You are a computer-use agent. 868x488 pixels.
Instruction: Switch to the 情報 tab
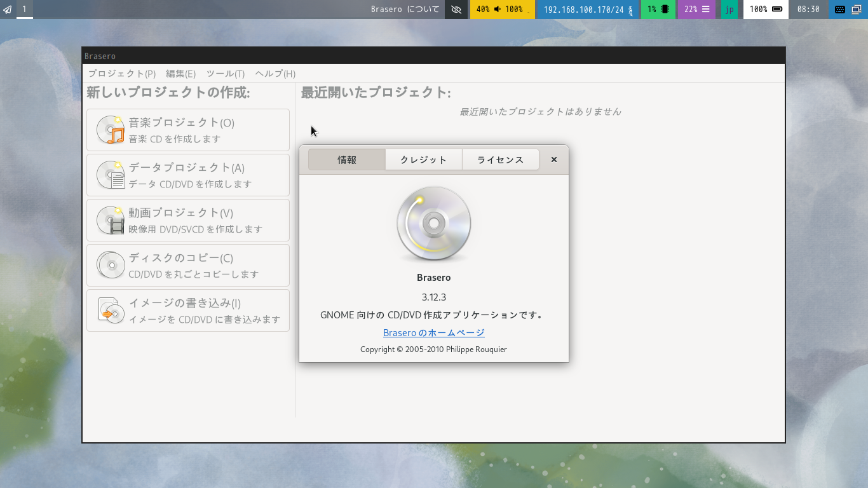pos(347,159)
